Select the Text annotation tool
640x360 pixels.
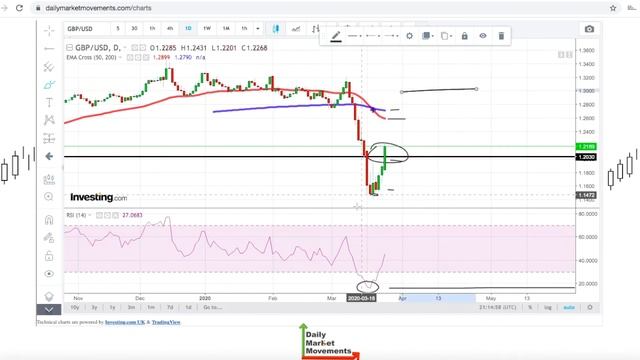(49, 102)
